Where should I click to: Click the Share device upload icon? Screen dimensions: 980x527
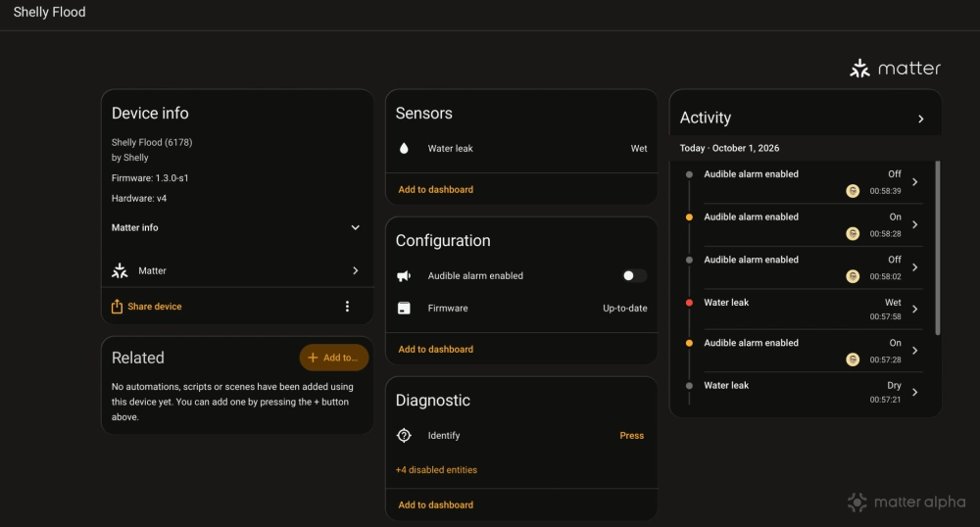pos(117,306)
